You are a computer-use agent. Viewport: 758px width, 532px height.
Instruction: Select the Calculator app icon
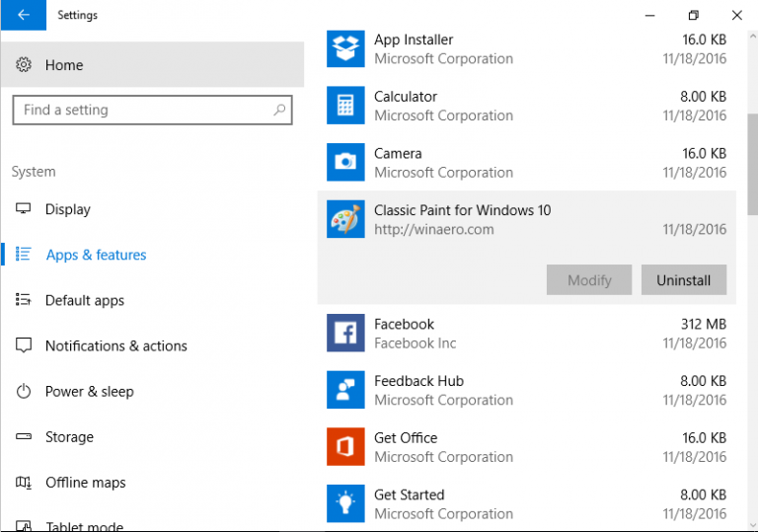(345, 106)
